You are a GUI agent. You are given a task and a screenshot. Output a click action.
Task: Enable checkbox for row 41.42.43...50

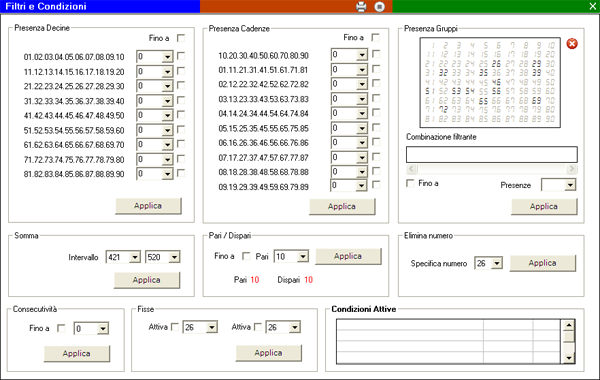(181, 114)
